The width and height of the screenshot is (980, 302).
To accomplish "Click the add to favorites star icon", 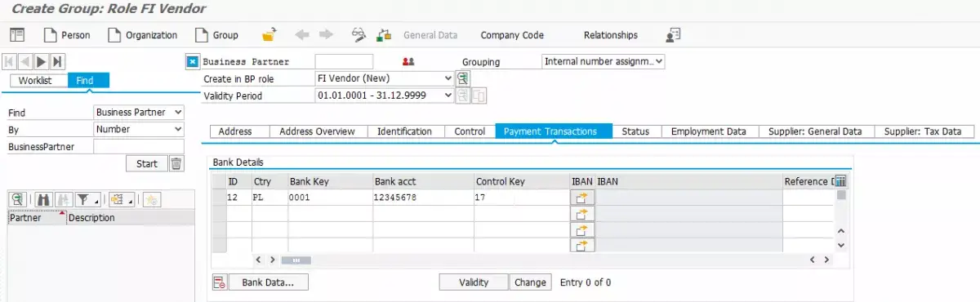I will pyautogui.click(x=153, y=199).
